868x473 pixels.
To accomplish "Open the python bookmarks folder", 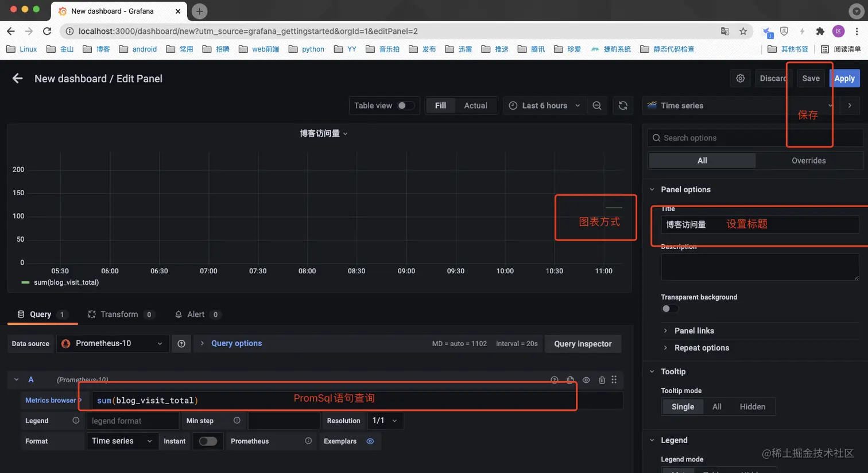I will [307, 49].
